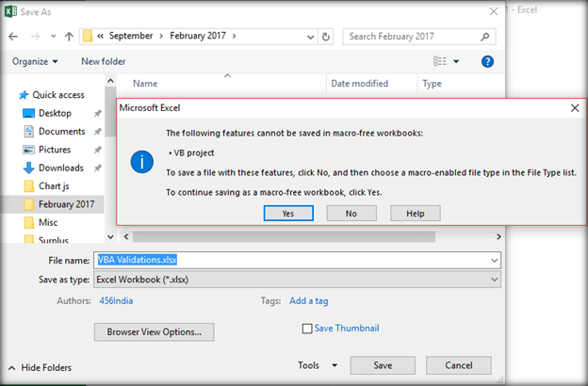This screenshot has width=588, height=386.
Task: Click Add a tag
Action: 309,301
